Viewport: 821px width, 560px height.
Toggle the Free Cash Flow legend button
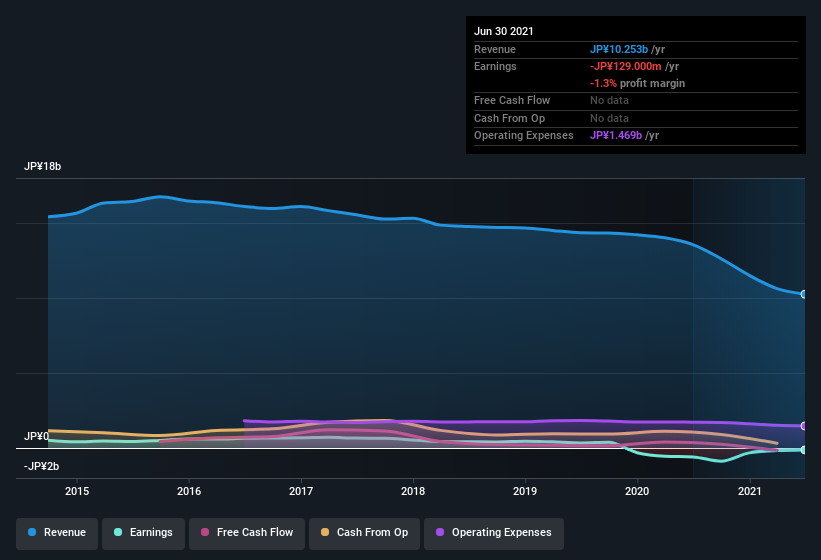coord(247,533)
